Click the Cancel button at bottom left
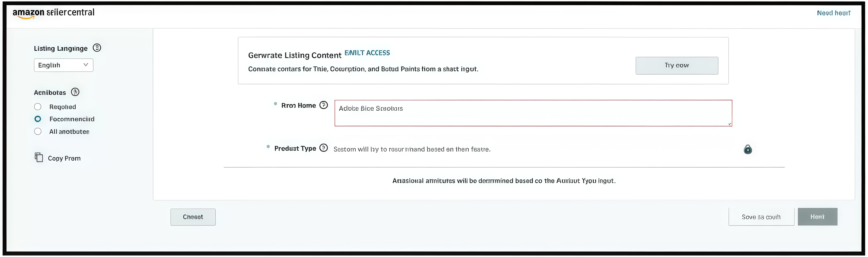Screen dimensions: 868x257 pyautogui.click(x=193, y=217)
